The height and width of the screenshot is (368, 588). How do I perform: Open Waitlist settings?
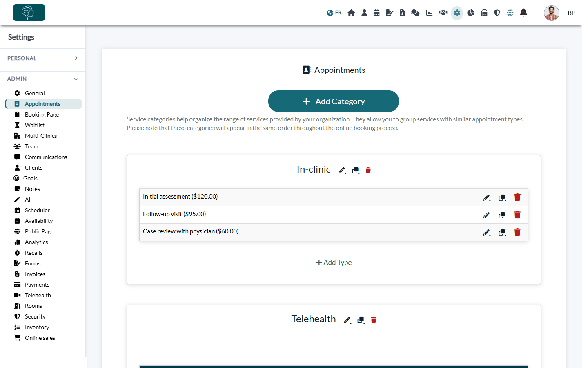coord(35,125)
